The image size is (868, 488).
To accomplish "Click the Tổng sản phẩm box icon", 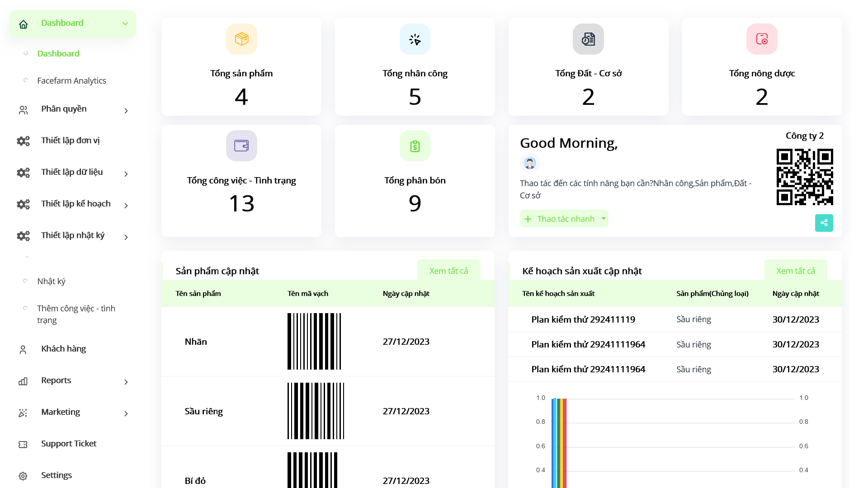I will tap(241, 39).
